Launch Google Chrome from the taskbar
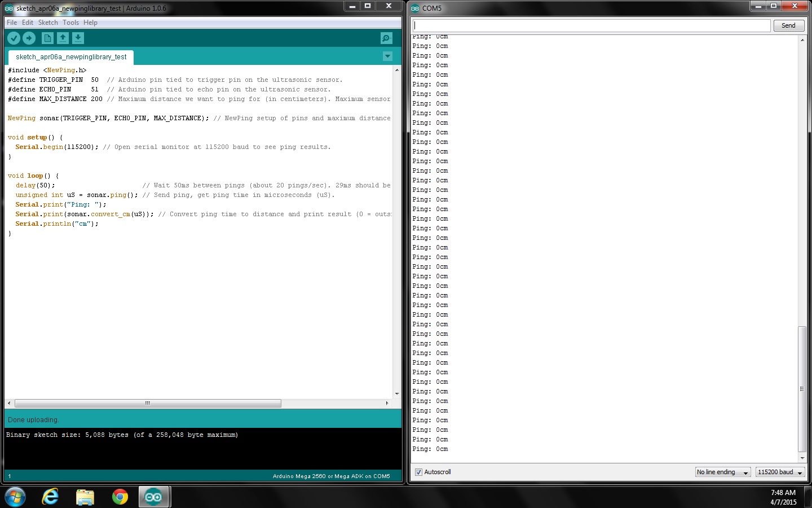The width and height of the screenshot is (812, 508). (x=120, y=497)
